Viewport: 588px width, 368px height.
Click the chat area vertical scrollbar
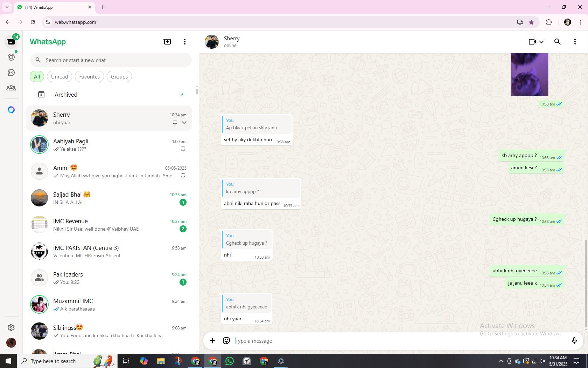click(x=586, y=284)
